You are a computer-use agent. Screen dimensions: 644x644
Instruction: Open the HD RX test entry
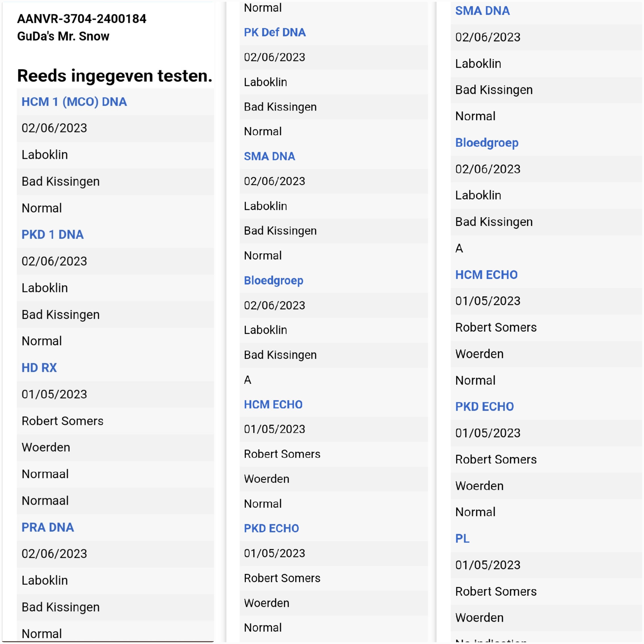[x=39, y=368]
